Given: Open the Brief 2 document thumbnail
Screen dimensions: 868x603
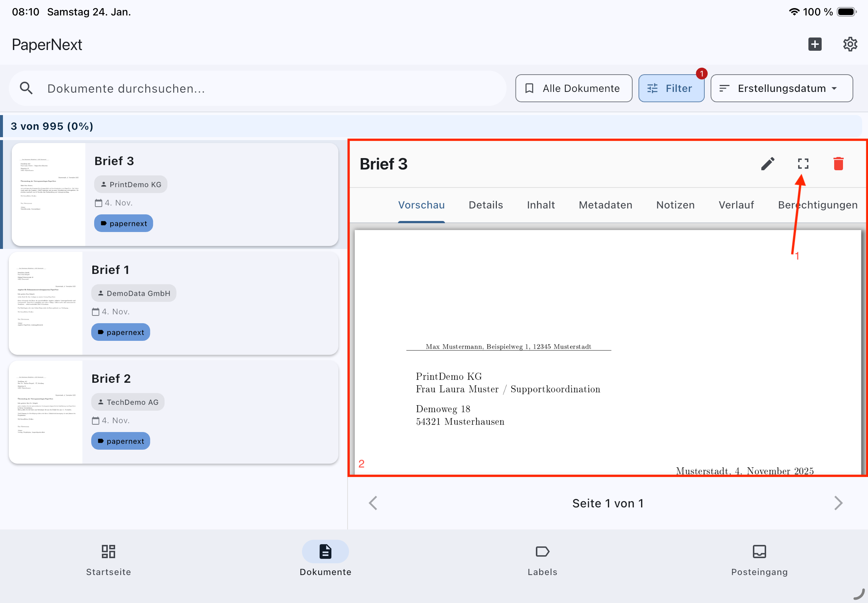Looking at the screenshot, I should click(x=46, y=412).
